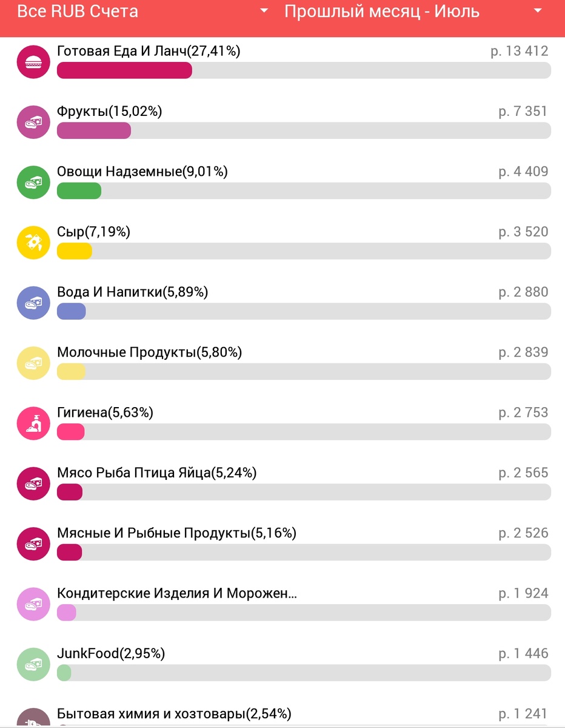
Task: Tap the yellow Сыр cheese icon
Action: point(33,243)
